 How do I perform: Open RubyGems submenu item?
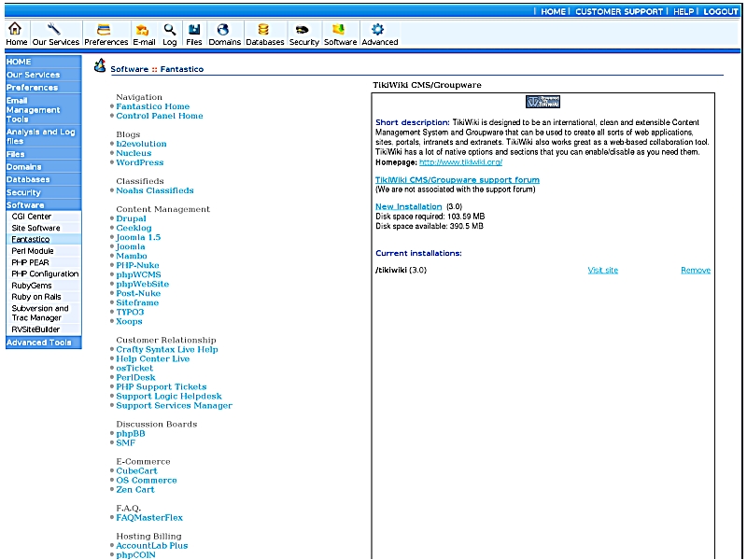tap(32, 286)
